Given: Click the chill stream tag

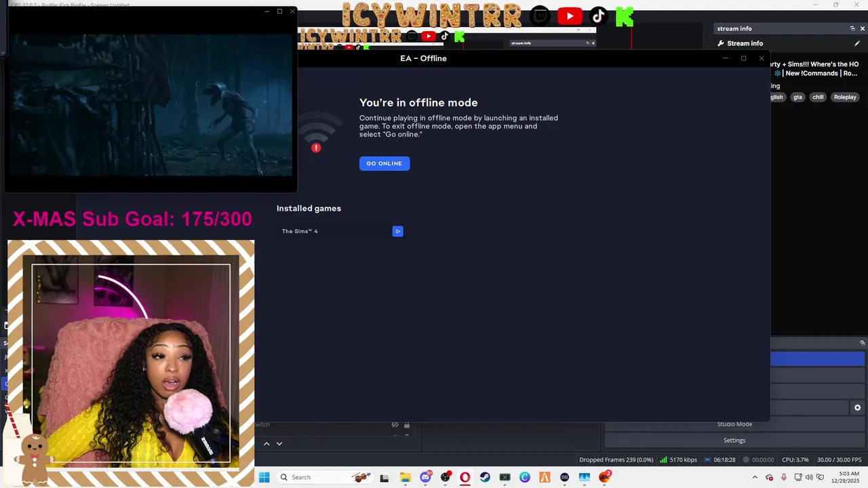Looking at the screenshot, I should [818, 97].
